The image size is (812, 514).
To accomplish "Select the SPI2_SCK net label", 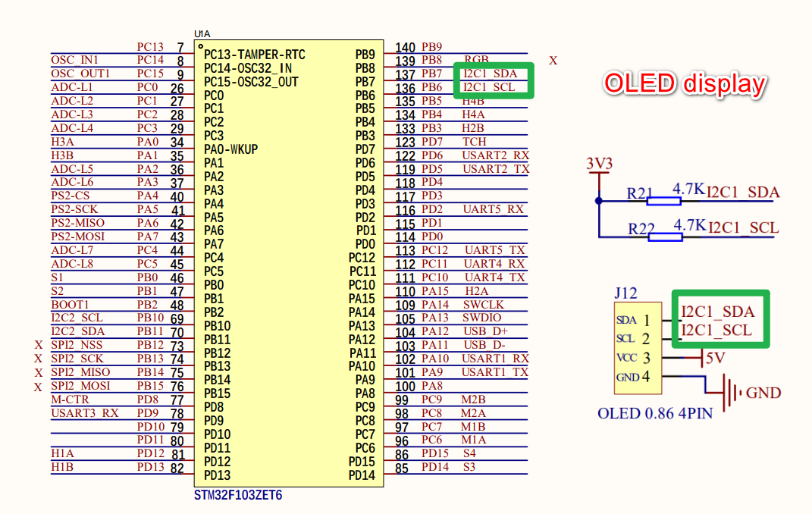I will 77,358.
